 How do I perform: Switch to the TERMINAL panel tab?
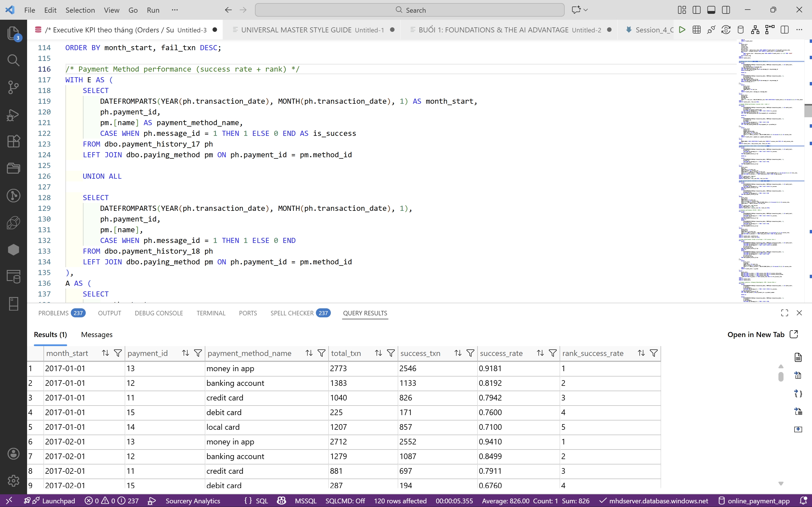[x=211, y=313]
